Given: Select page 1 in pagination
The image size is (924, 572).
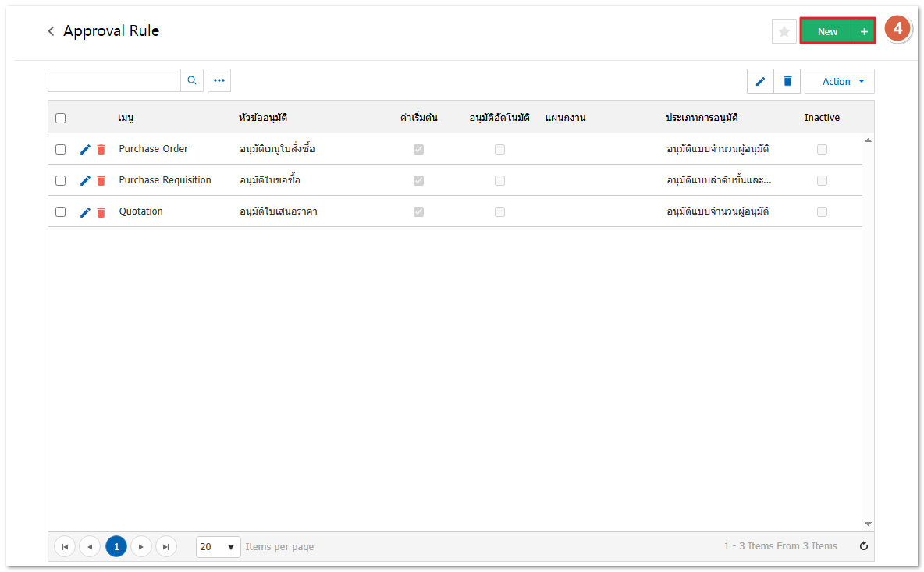Looking at the screenshot, I should click(116, 547).
